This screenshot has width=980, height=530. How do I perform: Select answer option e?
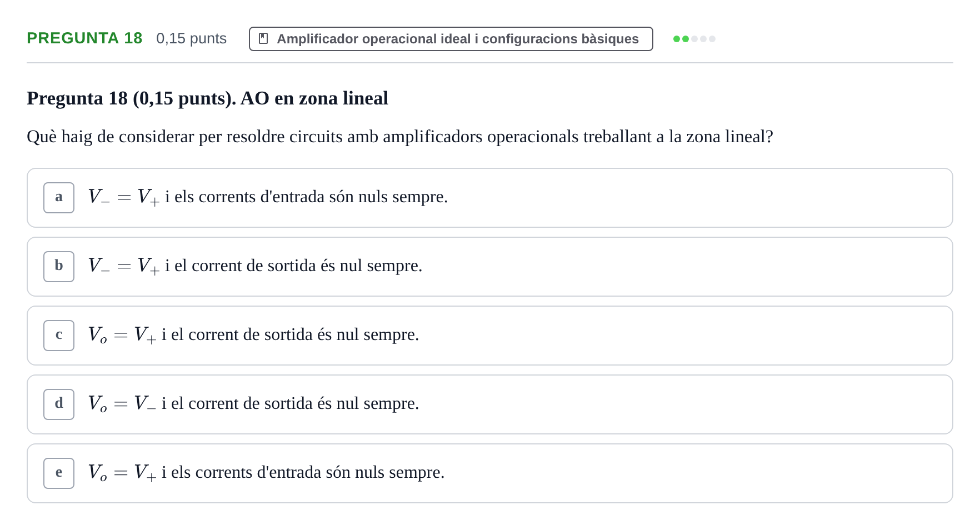click(x=489, y=473)
